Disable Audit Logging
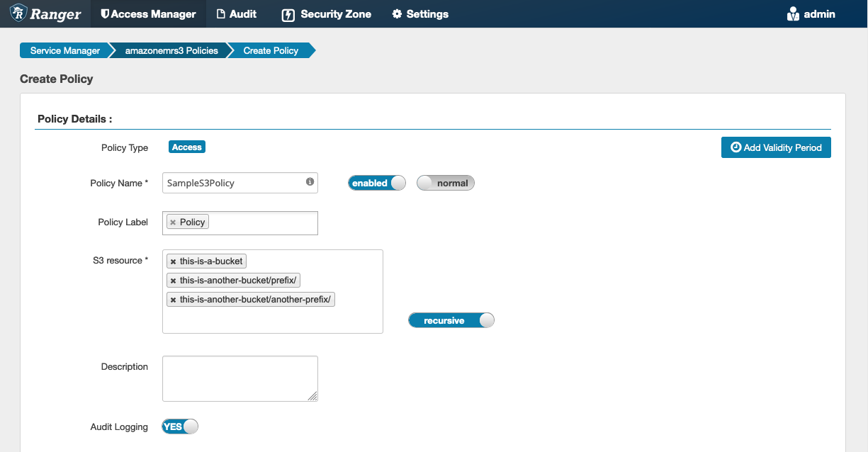 179,426
